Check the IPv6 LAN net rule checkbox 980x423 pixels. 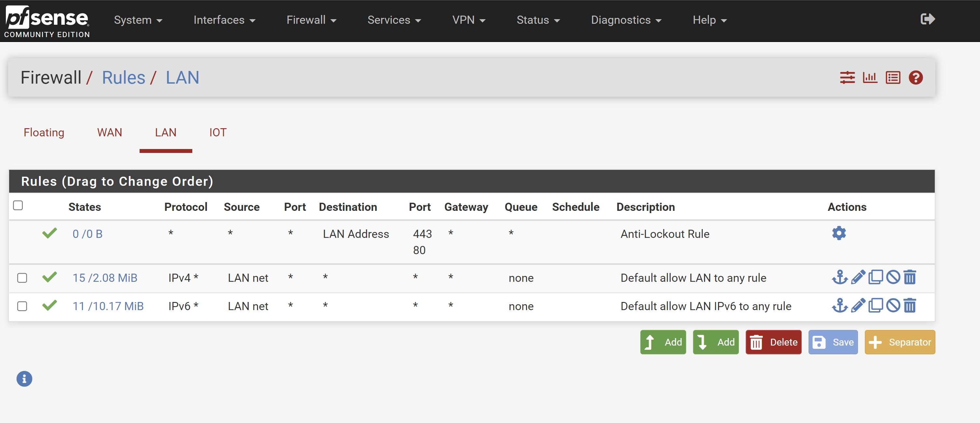22,306
